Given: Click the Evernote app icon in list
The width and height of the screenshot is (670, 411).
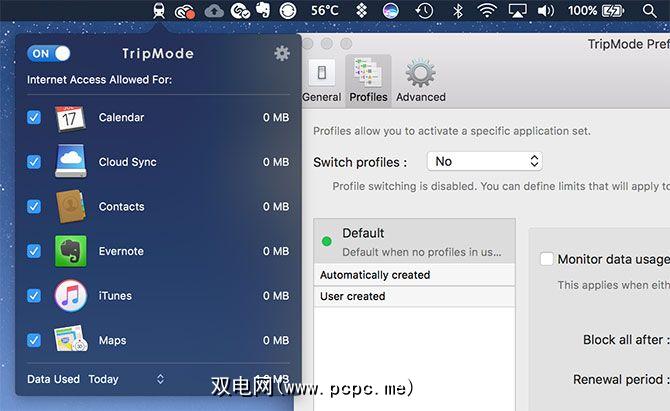Looking at the screenshot, I should click(x=71, y=251).
